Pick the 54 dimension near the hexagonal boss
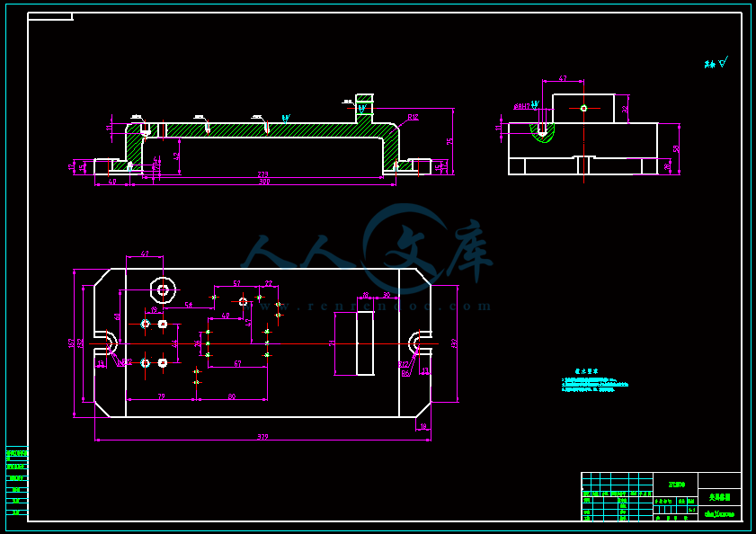756x534 pixels. pyautogui.click(x=189, y=305)
